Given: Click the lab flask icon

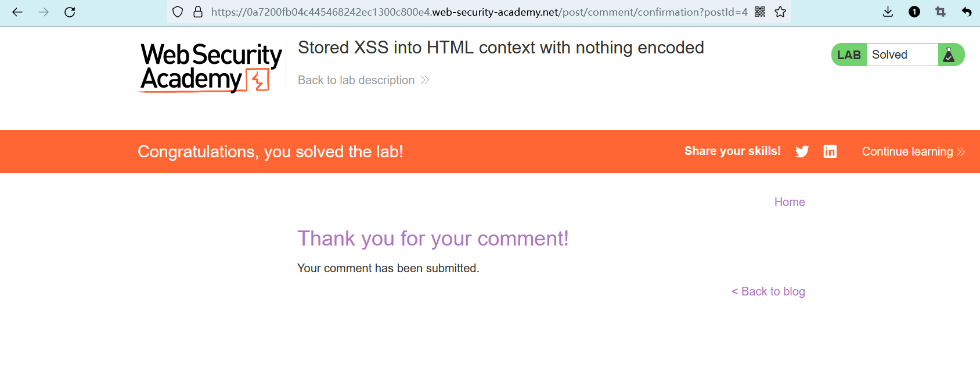Looking at the screenshot, I should pos(949,55).
